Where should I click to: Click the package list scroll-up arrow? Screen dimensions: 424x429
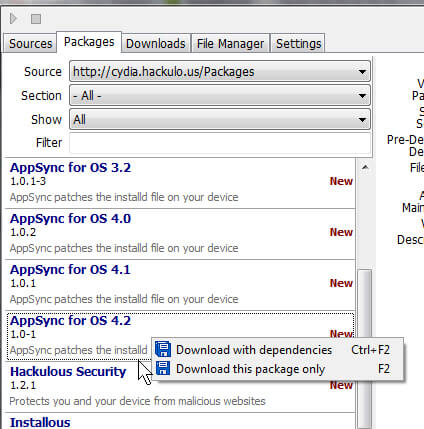[x=365, y=167]
